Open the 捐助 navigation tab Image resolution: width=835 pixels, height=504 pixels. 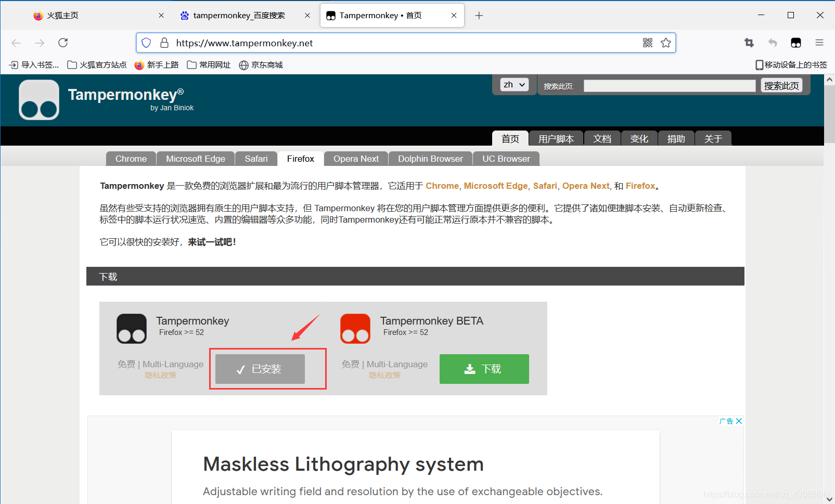click(676, 138)
